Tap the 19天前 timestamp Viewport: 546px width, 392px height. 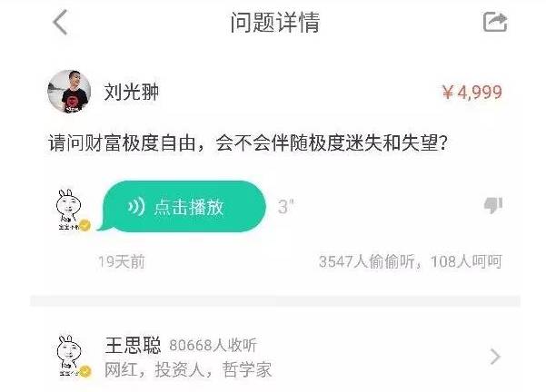[121, 261]
